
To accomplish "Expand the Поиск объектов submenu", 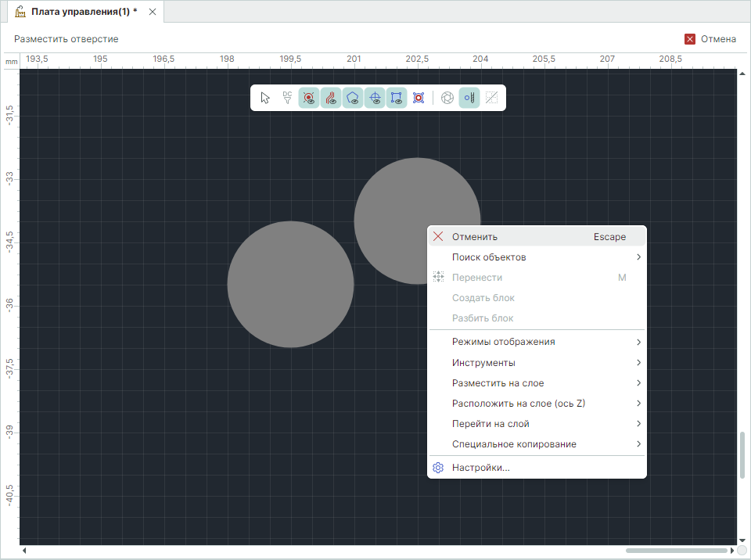I will [x=537, y=257].
